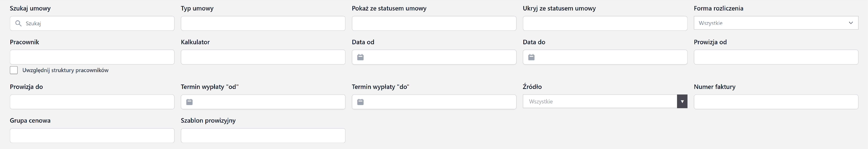Screen dimensions: 868x149
Task: Click the Pokaż ze statusem umowy field
Action: (434, 23)
